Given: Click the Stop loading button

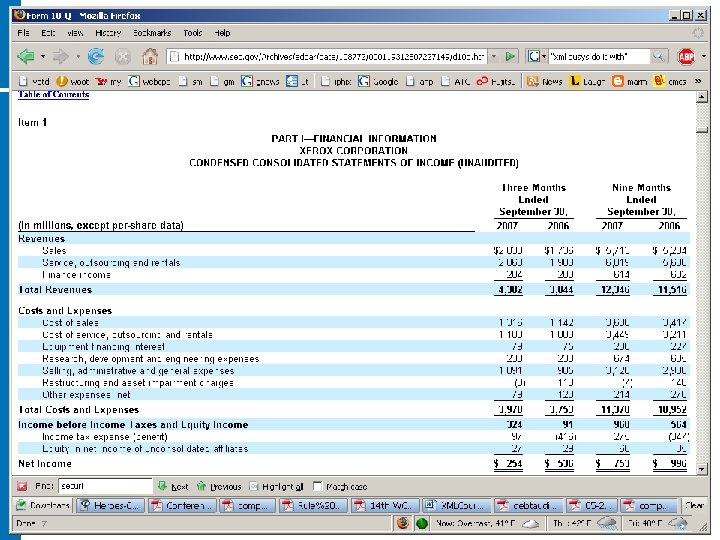Looking at the screenshot, I should click(123, 57).
